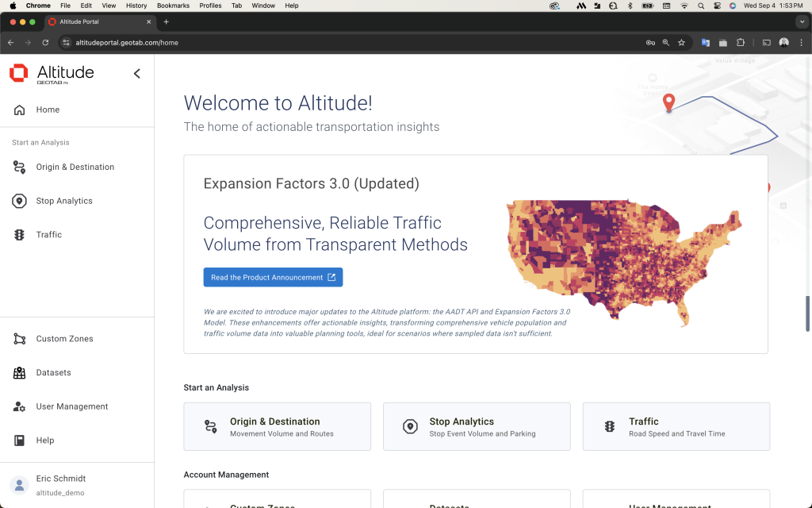Open Stop Analytics via its target icon
Viewport: 812px width, 508px height.
click(x=19, y=201)
